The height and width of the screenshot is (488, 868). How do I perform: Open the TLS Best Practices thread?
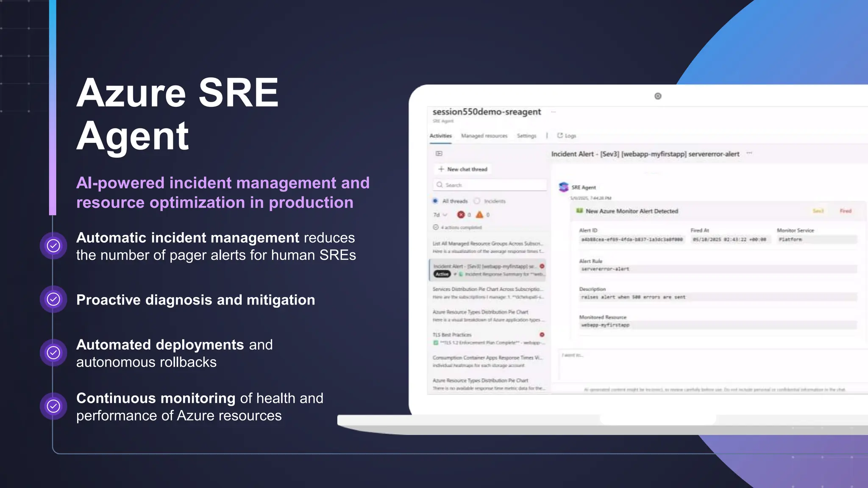coord(488,339)
